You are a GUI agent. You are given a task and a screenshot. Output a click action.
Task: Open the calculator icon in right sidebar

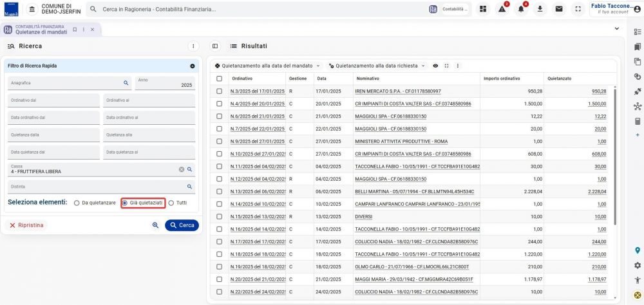point(638,122)
